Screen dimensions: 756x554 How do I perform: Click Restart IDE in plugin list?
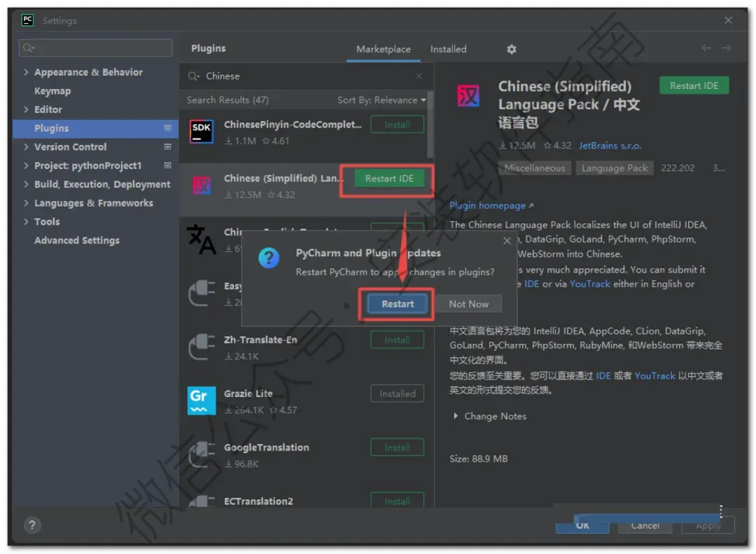click(389, 179)
